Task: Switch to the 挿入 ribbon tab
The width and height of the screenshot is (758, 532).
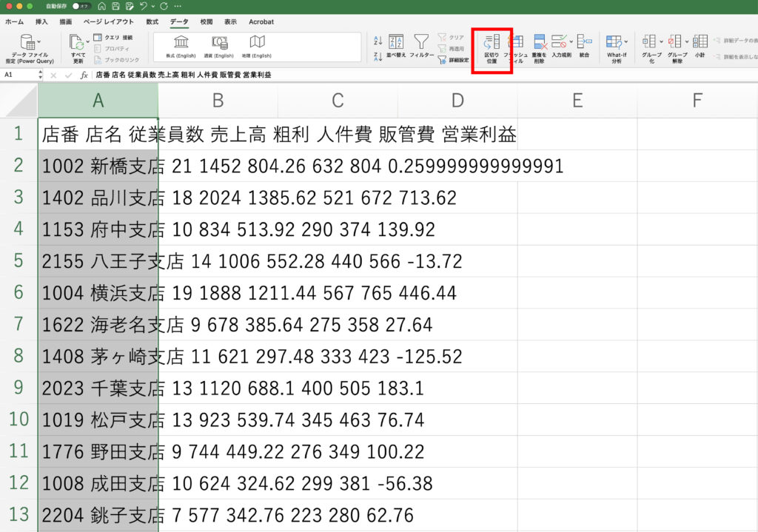Action: point(41,22)
